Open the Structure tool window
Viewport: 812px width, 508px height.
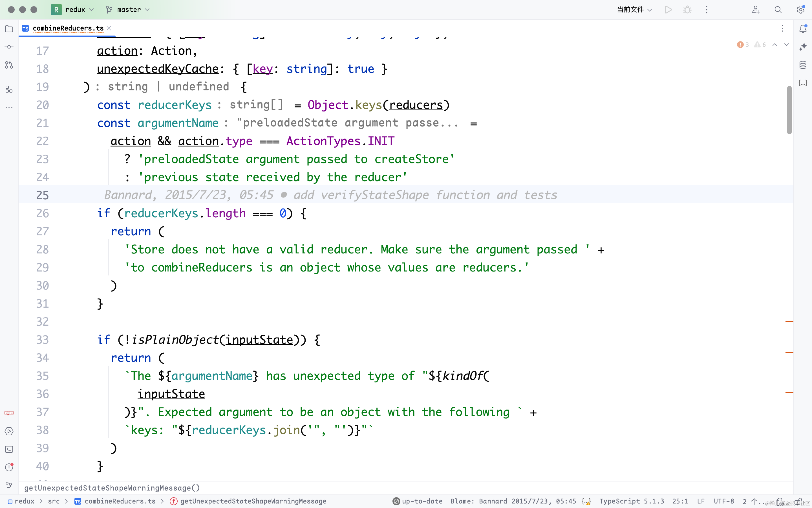9,89
